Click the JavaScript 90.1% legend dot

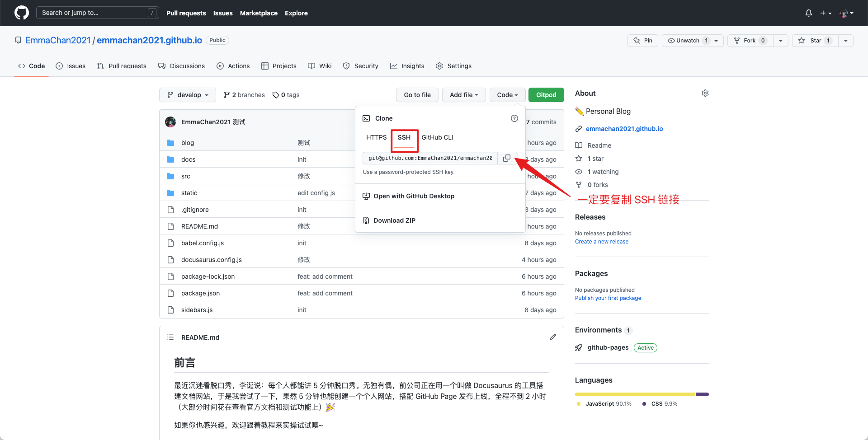[x=579, y=404]
